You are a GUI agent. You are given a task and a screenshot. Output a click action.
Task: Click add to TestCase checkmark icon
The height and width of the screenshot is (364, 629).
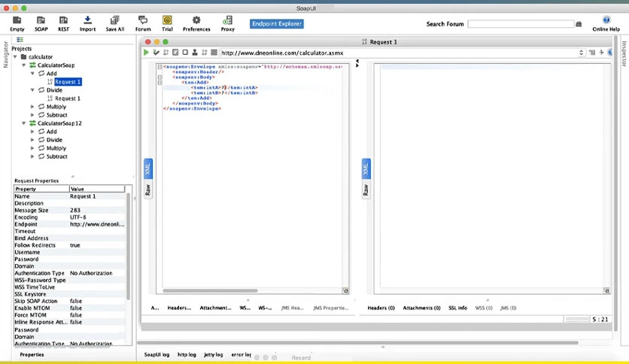[x=156, y=53]
